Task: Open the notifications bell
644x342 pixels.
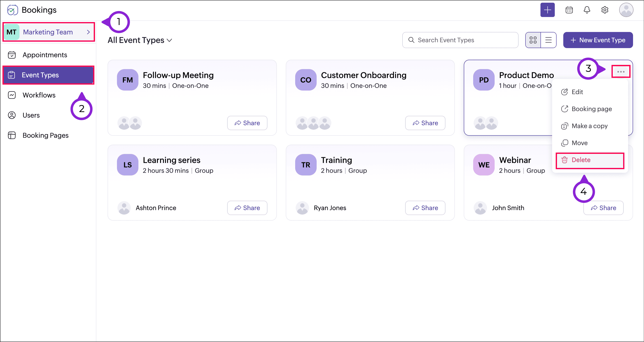Action: click(x=587, y=10)
